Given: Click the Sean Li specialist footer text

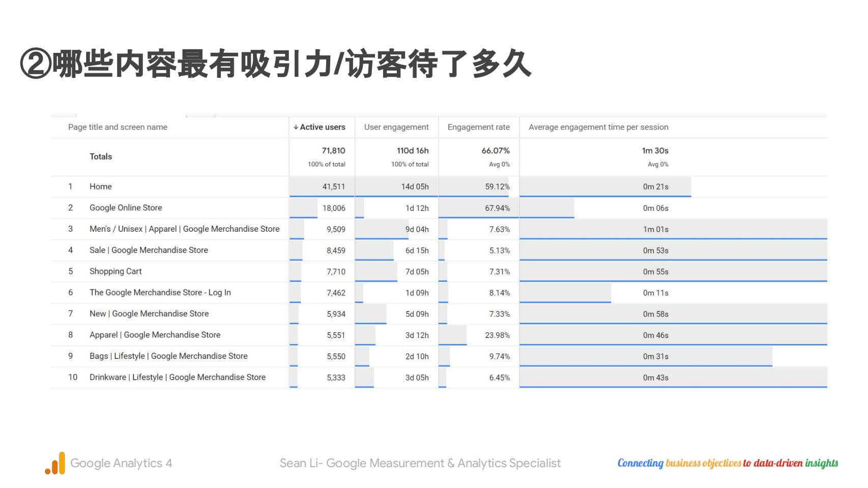Looking at the screenshot, I should [x=420, y=463].
